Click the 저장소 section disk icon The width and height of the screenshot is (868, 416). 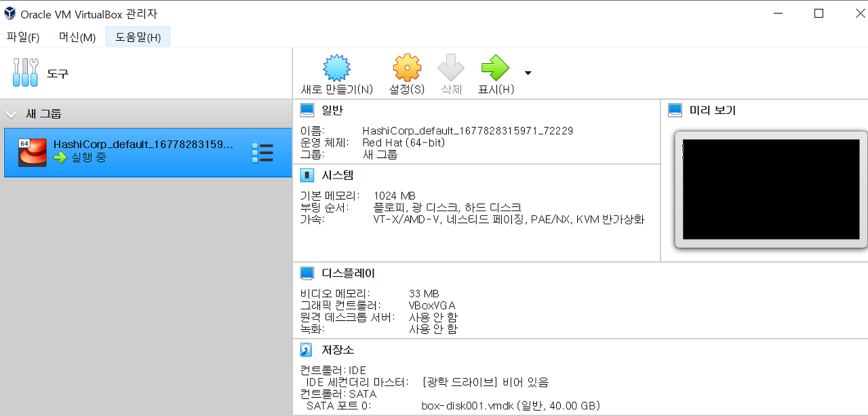tap(307, 350)
